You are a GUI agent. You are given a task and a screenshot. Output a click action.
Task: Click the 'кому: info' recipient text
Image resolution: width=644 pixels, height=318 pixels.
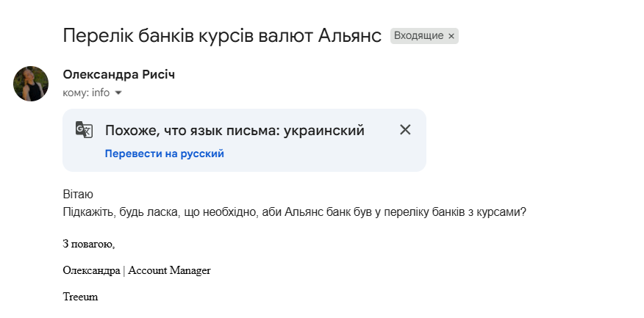86,93
